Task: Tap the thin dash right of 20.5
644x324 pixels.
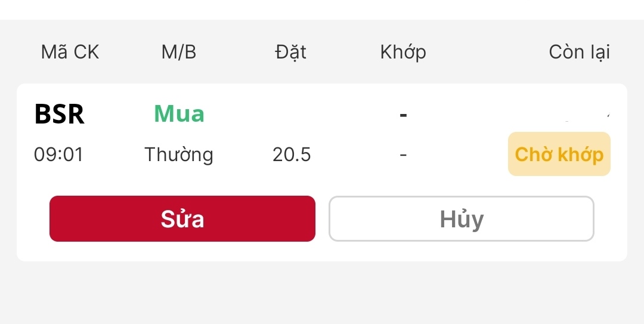Action: coord(403,155)
